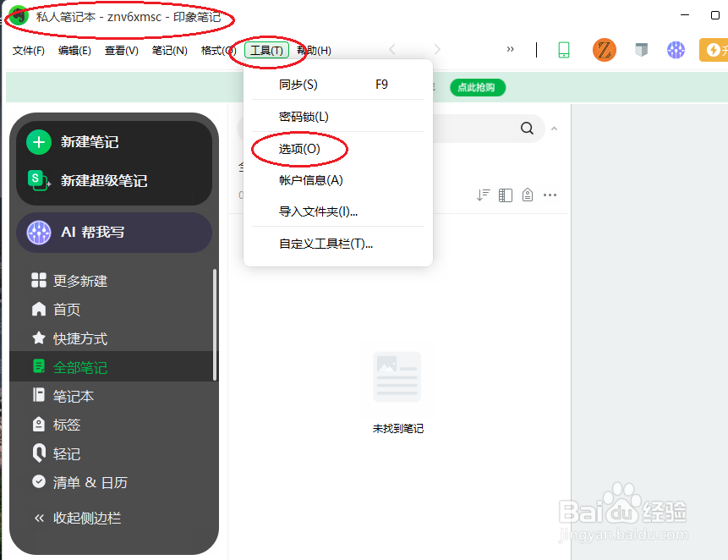Click the 点此抢购 button
The width and height of the screenshot is (728, 560).
(477, 87)
